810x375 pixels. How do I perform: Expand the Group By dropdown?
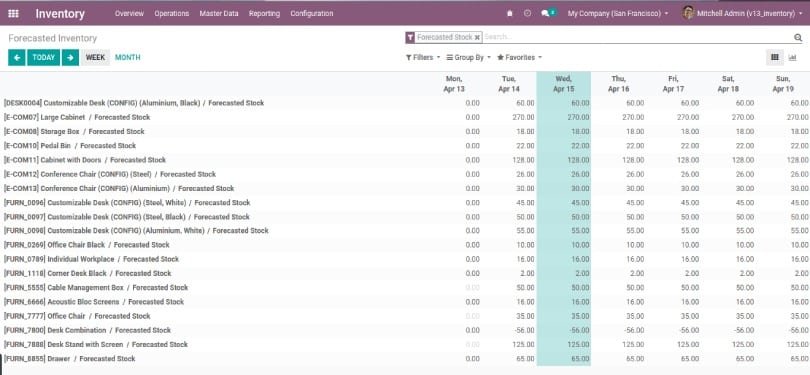pyautogui.click(x=469, y=57)
